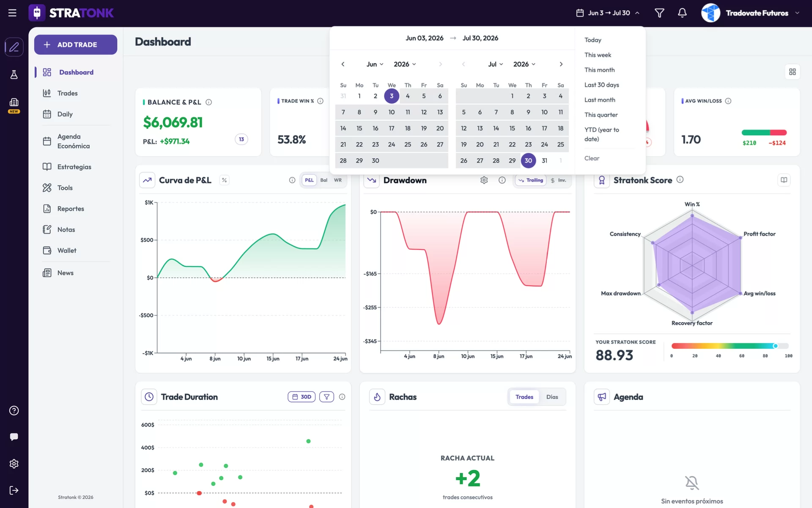Click the Stratonk score slider handle

[775, 346]
